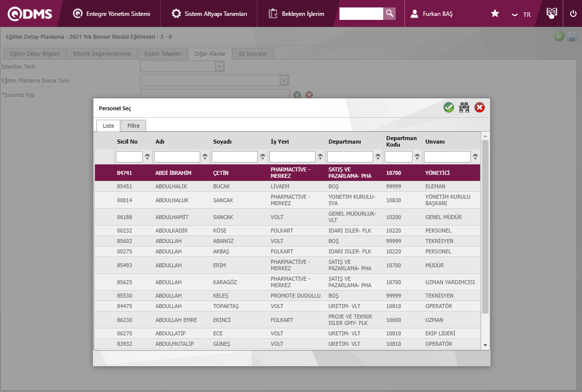
Task: Click the filter icon beside Soyadı field
Action: tap(262, 157)
